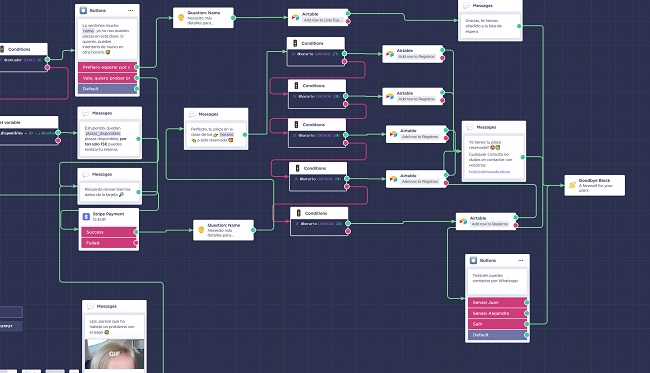Click the 'Estupendo, quedan' message text
Image resolution: width=650 pixels, height=373 pixels.
tap(106, 139)
